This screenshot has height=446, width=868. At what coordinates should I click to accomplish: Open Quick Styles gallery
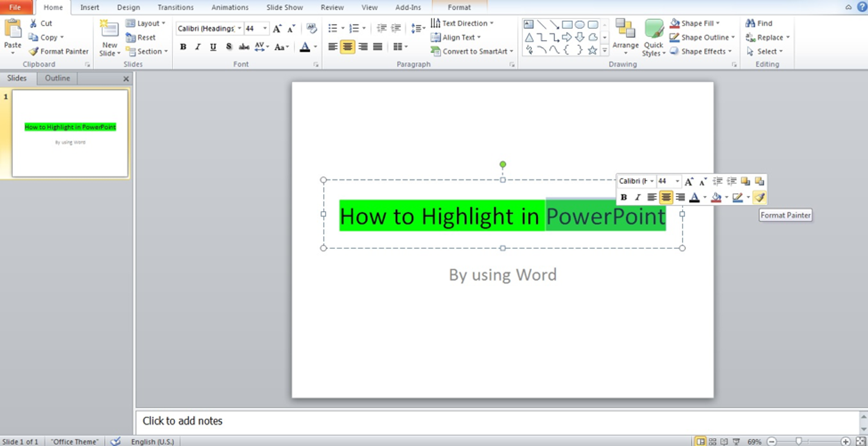[x=653, y=32]
